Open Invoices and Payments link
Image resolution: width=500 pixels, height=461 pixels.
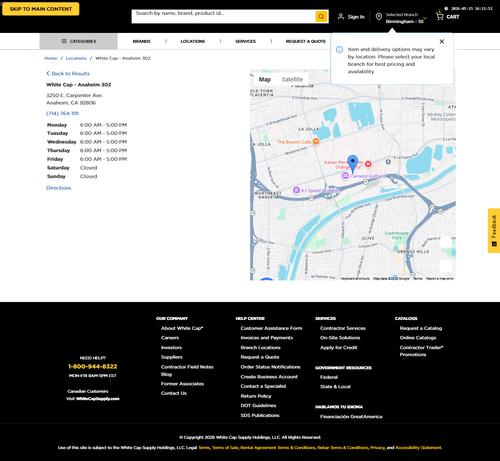point(267,338)
